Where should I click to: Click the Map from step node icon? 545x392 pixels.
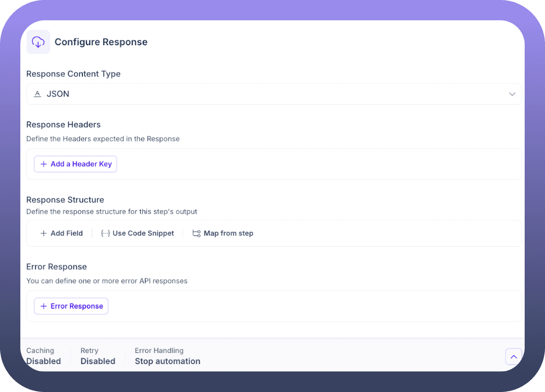tap(196, 234)
